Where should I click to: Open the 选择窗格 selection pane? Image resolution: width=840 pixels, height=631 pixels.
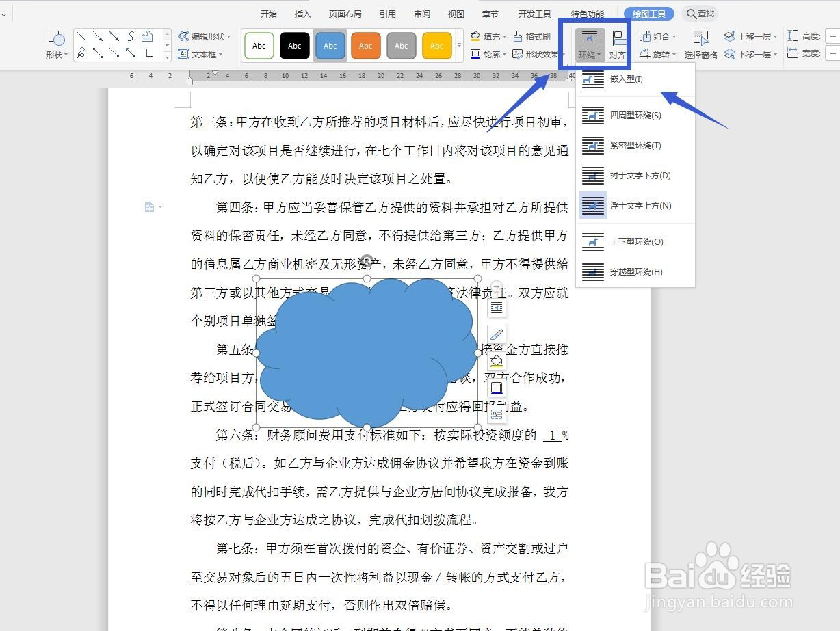coord(701,45)
